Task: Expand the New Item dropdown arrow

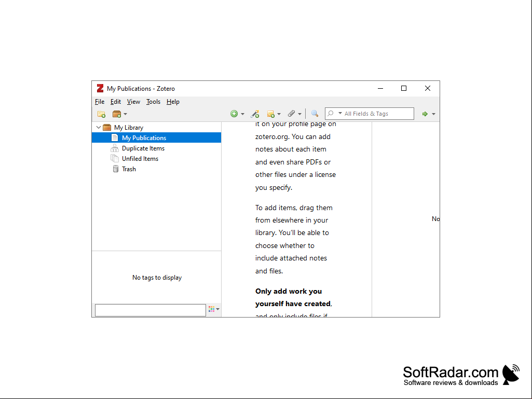Action: 242,114
